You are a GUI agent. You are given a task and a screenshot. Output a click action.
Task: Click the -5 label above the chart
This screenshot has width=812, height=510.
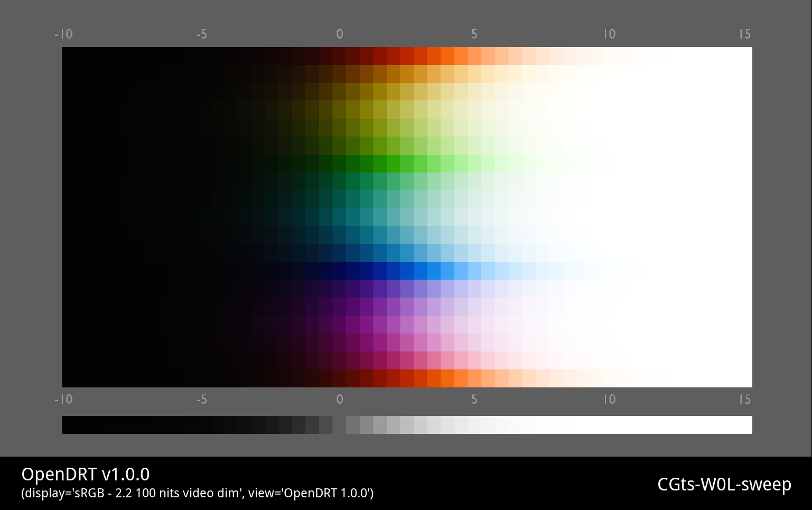pyautogui.click(x=201, y=34)
